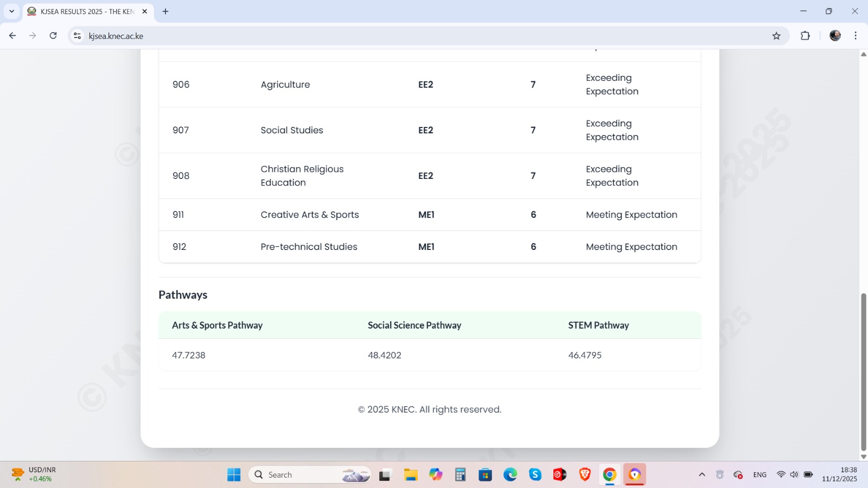This screenshot has height=488, width=868.
Task: View site information icon in address bar
Action: [x=78, y=36]
